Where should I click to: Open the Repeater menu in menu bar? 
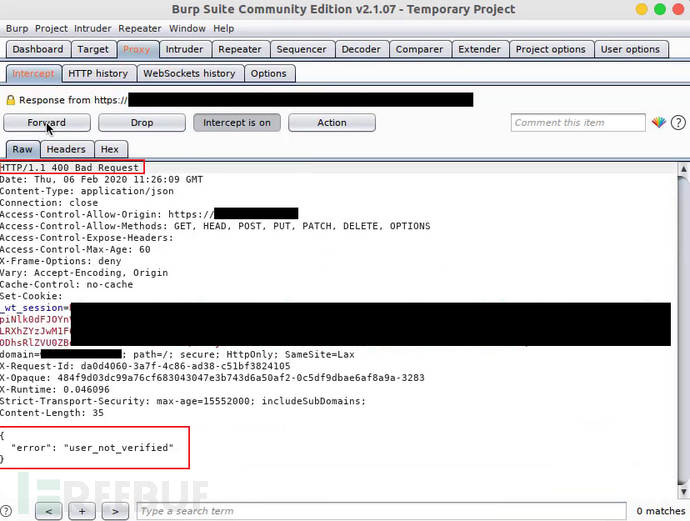coord(139,29)
